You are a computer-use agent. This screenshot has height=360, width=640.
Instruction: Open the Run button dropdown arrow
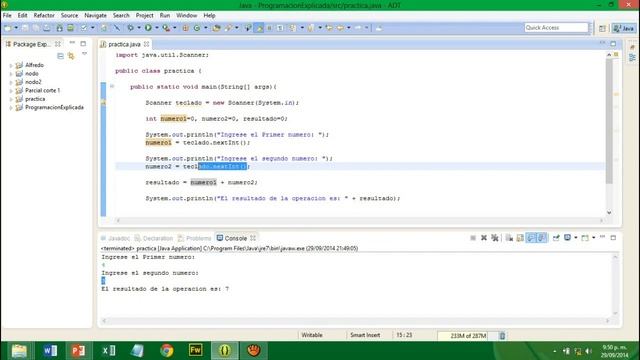click(156, 28)
